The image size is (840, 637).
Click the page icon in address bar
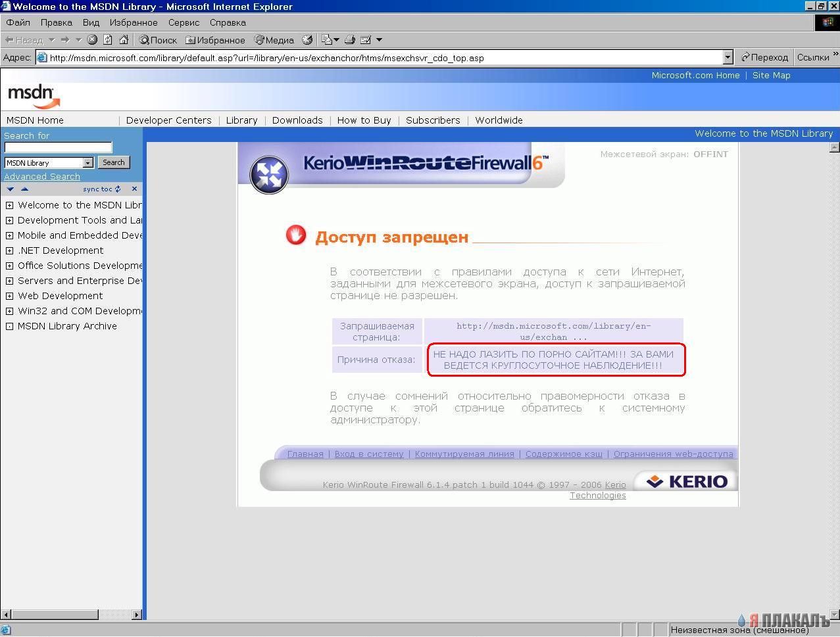(42, 58)
